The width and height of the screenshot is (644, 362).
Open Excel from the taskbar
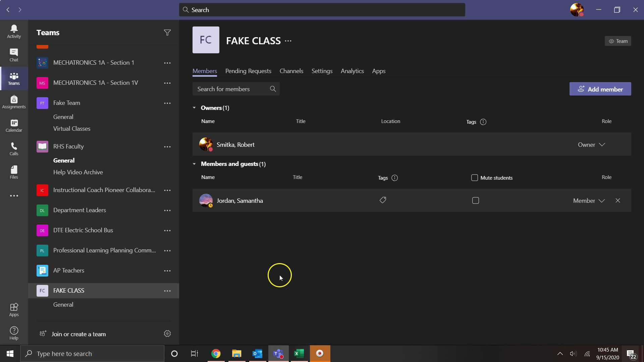coord(300,353)
